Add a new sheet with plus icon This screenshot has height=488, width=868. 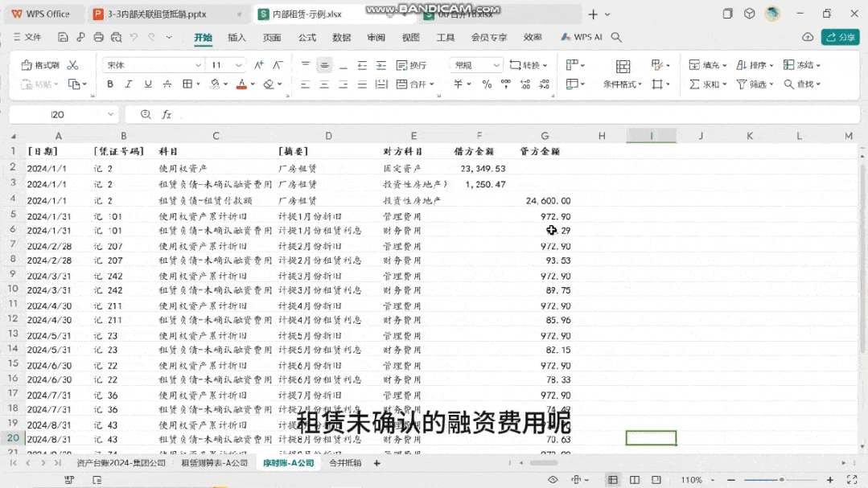pos(377,463)
